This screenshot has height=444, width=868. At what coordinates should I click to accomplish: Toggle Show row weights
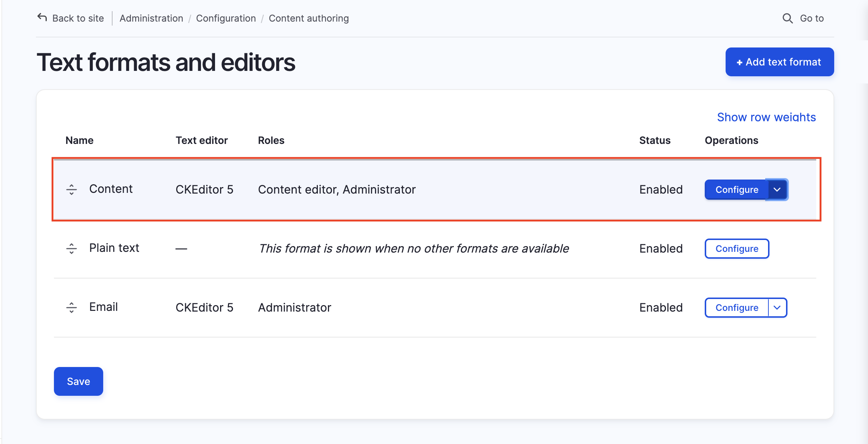[766, 117]
